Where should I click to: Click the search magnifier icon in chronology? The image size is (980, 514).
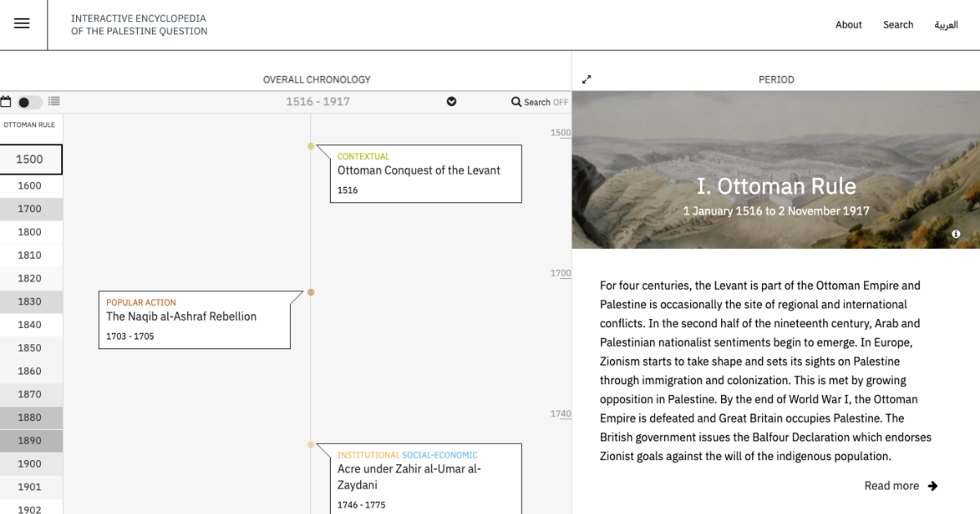tap(516, 102)
